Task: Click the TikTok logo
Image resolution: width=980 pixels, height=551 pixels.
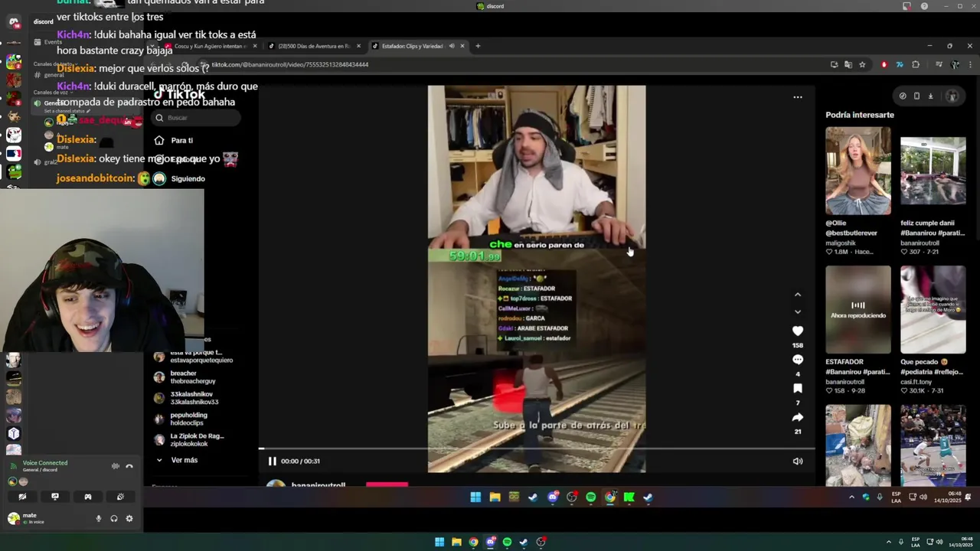Action: (180, 94)
